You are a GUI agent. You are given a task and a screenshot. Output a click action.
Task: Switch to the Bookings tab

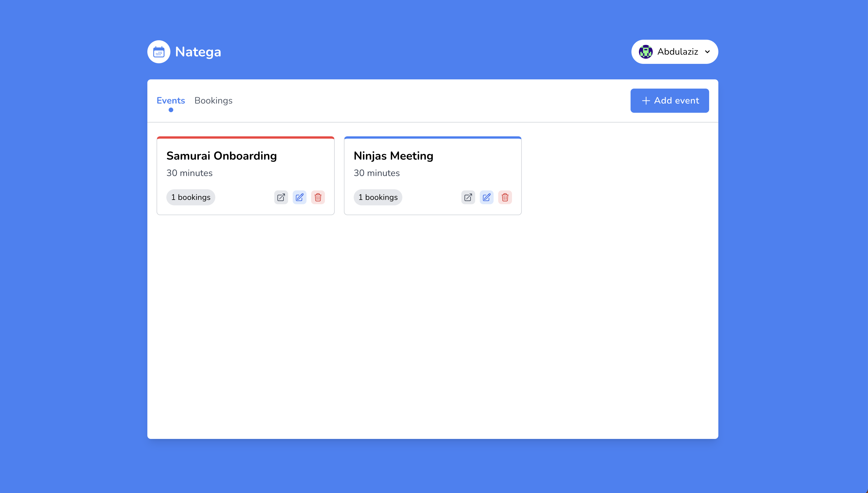(214, 100)
